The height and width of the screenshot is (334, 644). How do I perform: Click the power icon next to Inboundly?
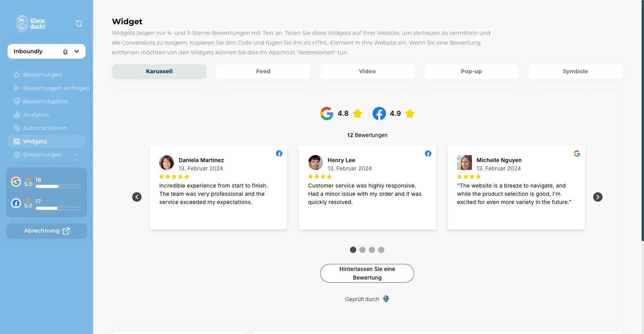pyautogui.click(x=65, y=51)
